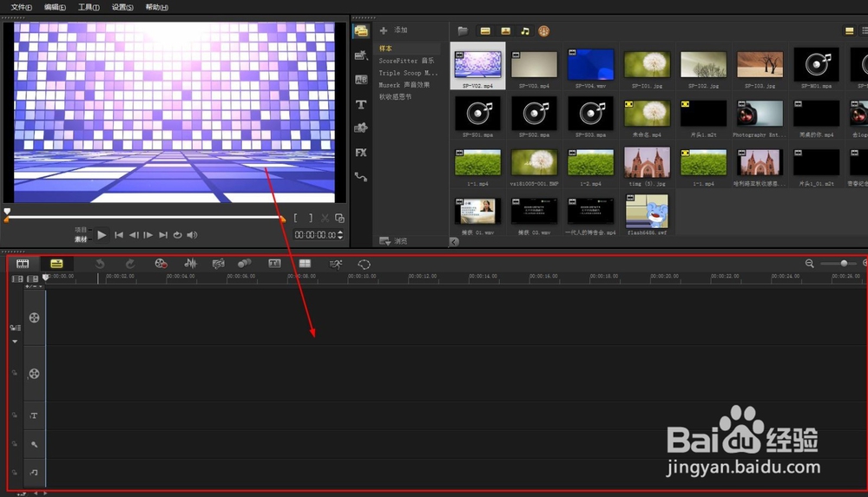Open the 设置(S) menu
Viewport: 868px width, 497px height.
(122, 7)
